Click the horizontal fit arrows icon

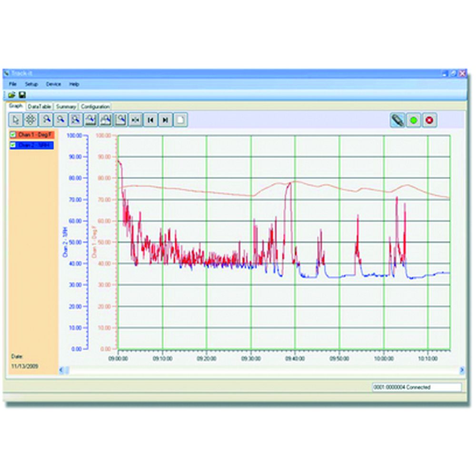click(135, 120)
